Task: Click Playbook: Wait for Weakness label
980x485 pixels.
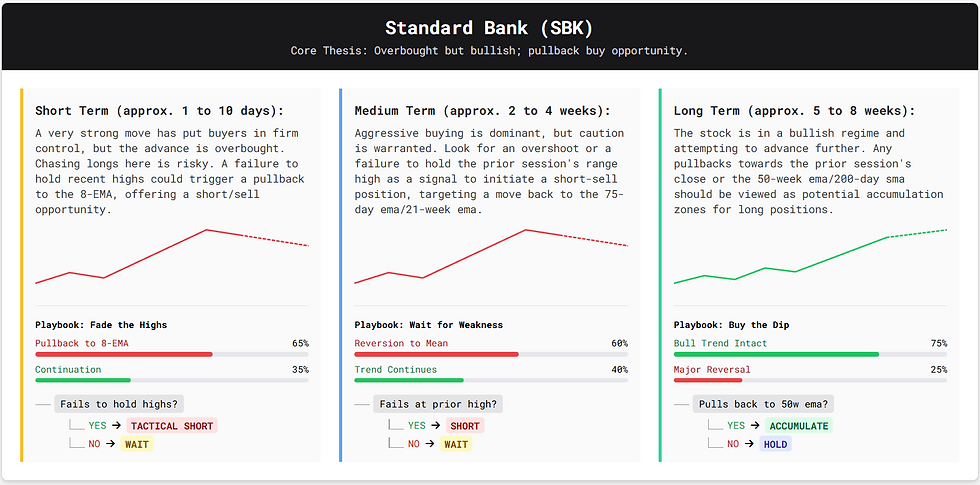Action: [x=429, y=325]
